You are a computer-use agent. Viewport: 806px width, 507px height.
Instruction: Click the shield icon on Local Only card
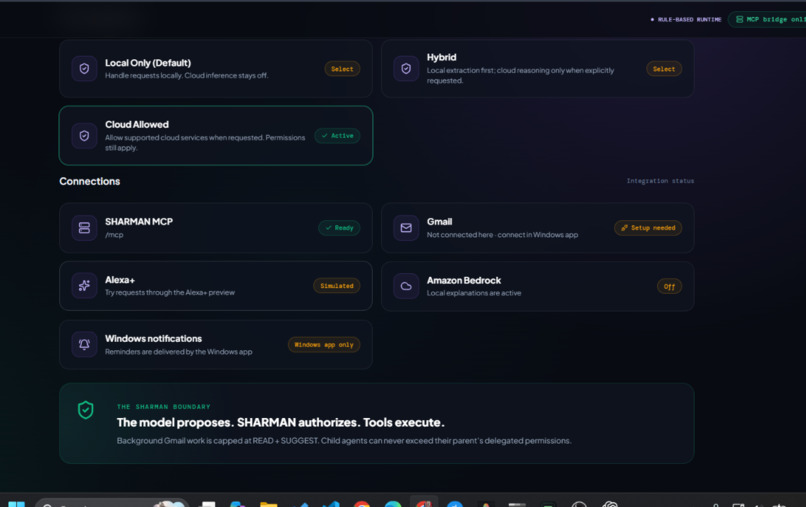coord(84,68)
